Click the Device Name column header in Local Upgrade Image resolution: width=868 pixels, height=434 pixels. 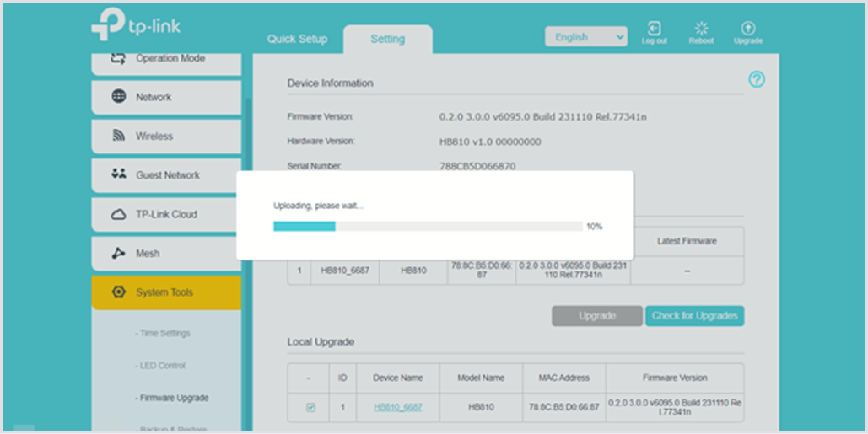click(397, 378)
